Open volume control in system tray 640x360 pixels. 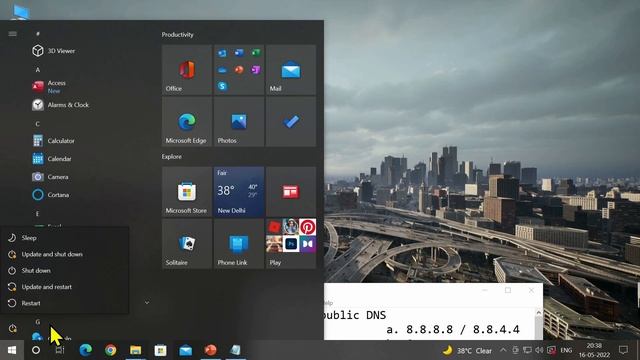tap(539, 350)
